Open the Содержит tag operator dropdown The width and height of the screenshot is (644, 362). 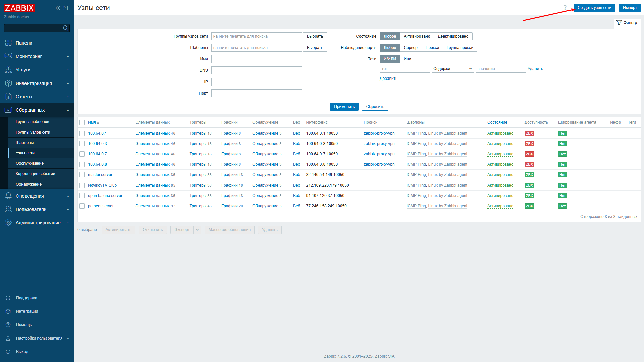452,68
